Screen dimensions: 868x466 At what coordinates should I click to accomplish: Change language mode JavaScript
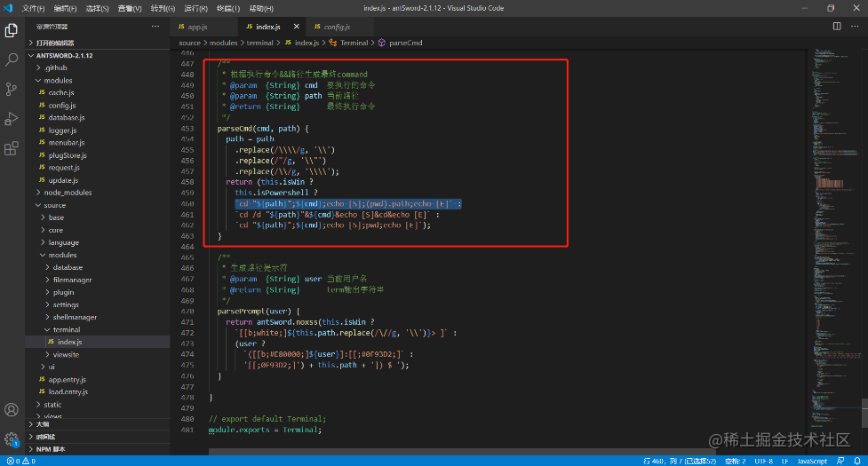[812, 461]
